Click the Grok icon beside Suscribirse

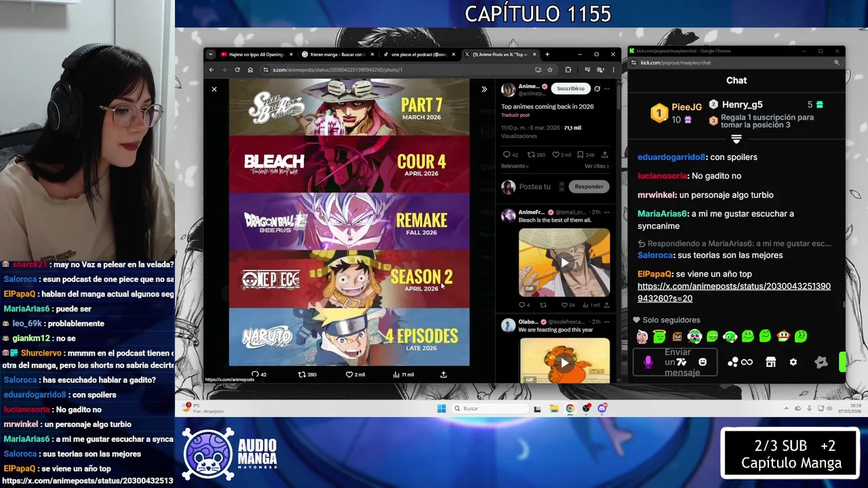click(x=597, y=88)
